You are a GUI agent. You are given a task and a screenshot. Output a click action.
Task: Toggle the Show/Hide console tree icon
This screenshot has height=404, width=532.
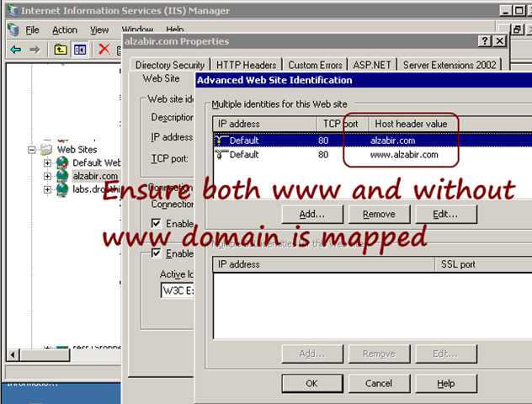[80, 50]
